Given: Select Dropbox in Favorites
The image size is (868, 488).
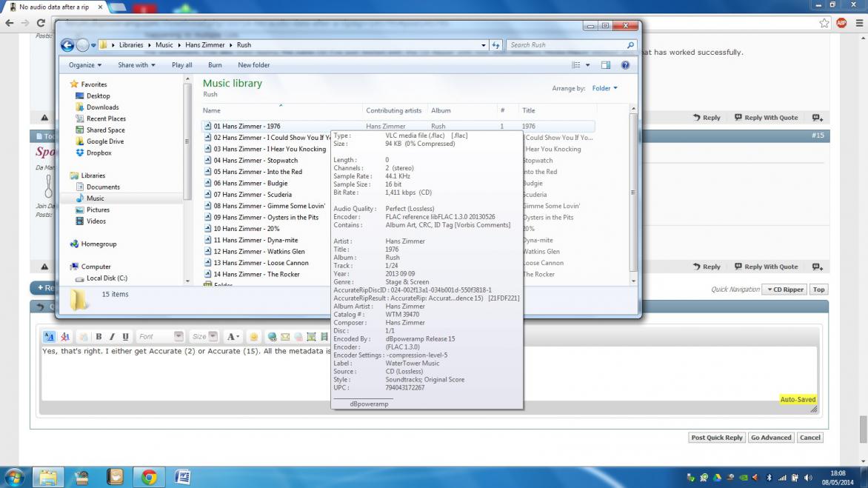Looking at the screenshot, I should (99, 153).
